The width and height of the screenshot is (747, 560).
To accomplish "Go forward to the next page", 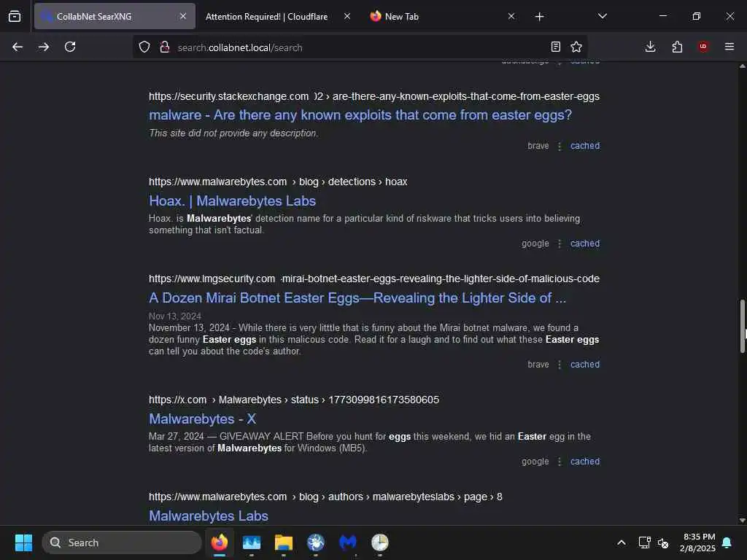I will [x=43, y=47].
